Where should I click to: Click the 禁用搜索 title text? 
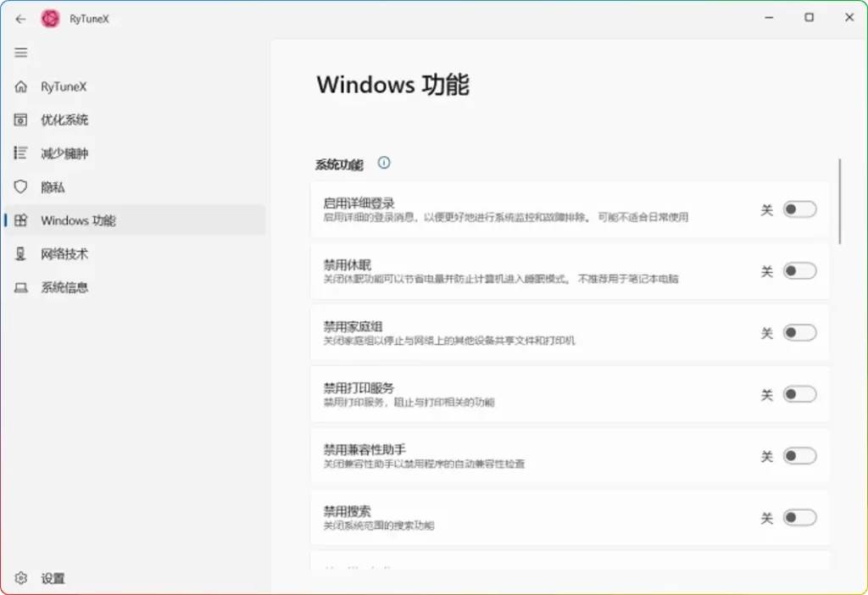[347, 511]
